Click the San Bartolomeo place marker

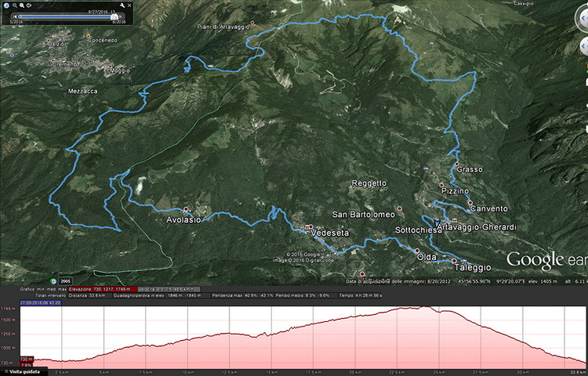point(399,208)
